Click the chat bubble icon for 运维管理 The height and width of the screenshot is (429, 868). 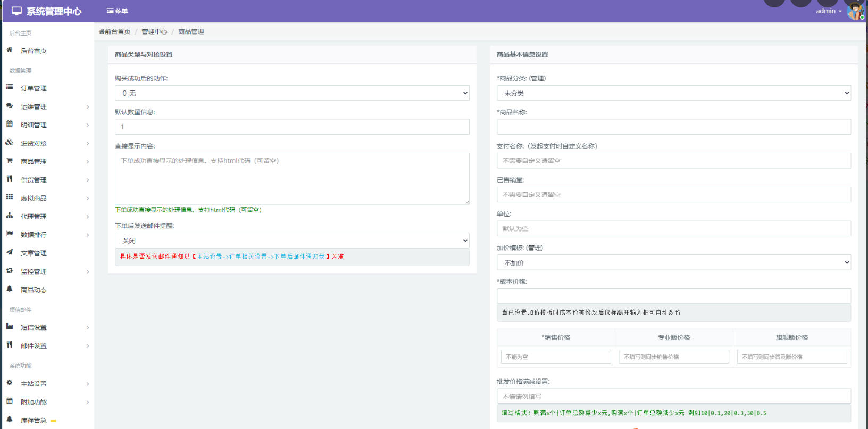click(9, 106)
